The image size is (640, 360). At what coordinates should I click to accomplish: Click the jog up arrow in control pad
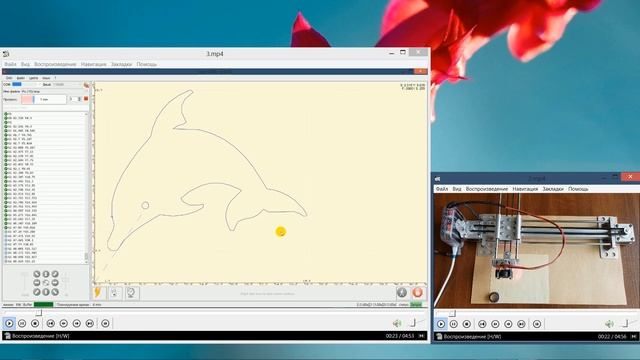46,274
